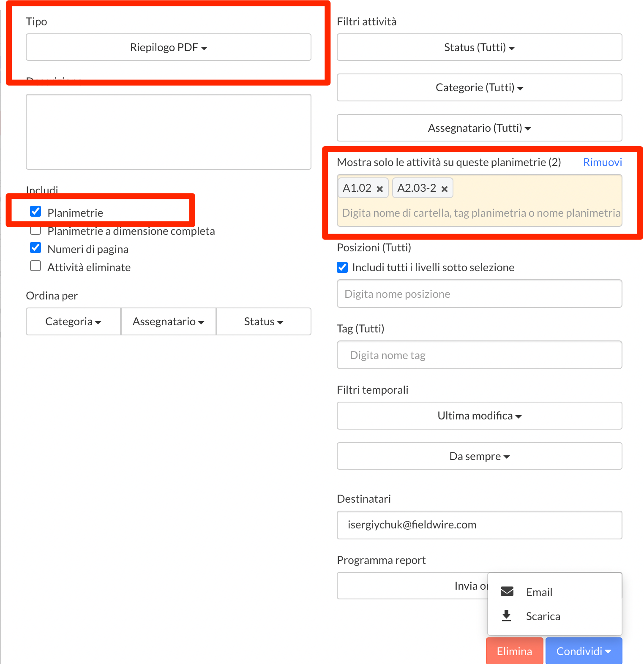Focus the Digita nome tag input

(x=479, y=355)
